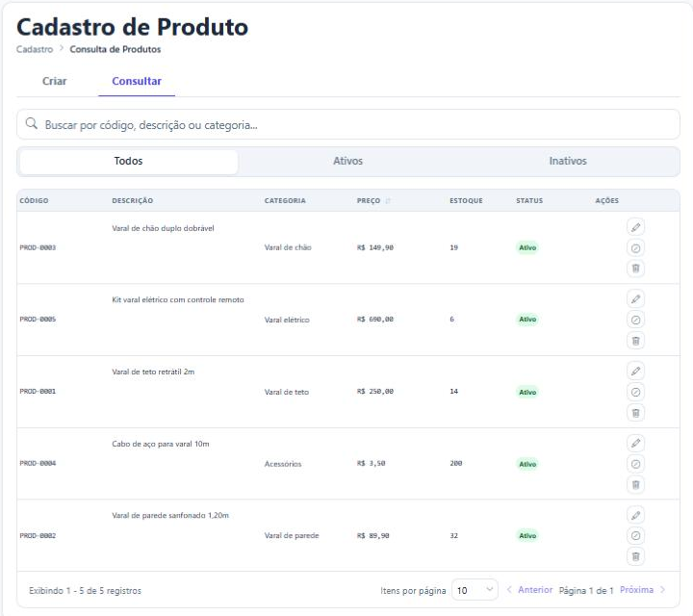Viewport: 693px width, 616px height.
Task: Click Ativo status badge of PROD-0002
Action: [x=527, y=536]
